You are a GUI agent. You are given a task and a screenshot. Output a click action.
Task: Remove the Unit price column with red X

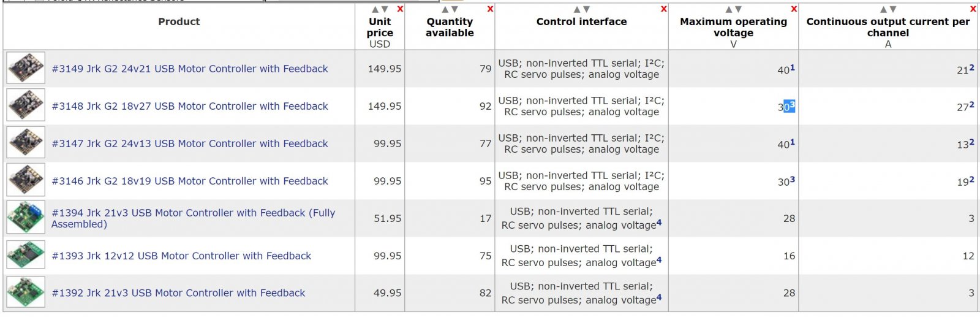click(x=400, y=9)
